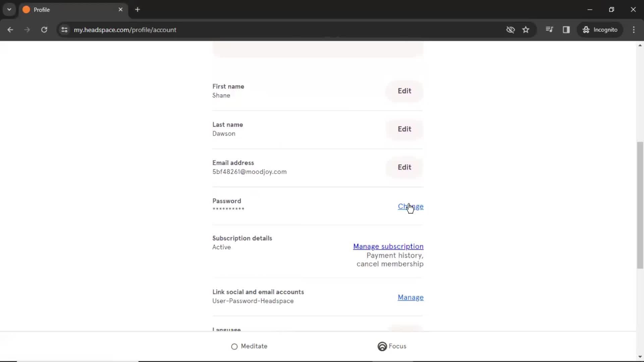Click the 'Subscription details' label
Screen dimensions: 644x362
click(x=242, y=238)
